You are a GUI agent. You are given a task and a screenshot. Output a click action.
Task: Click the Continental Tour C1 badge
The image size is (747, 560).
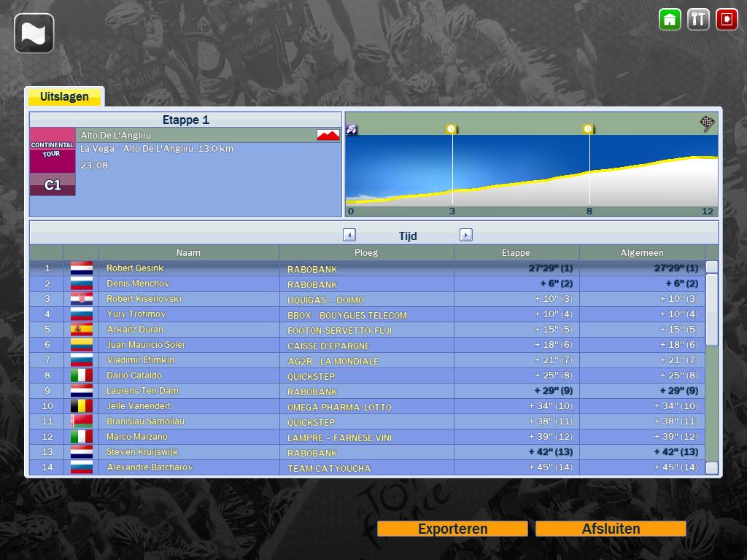(x=53, y=162)
